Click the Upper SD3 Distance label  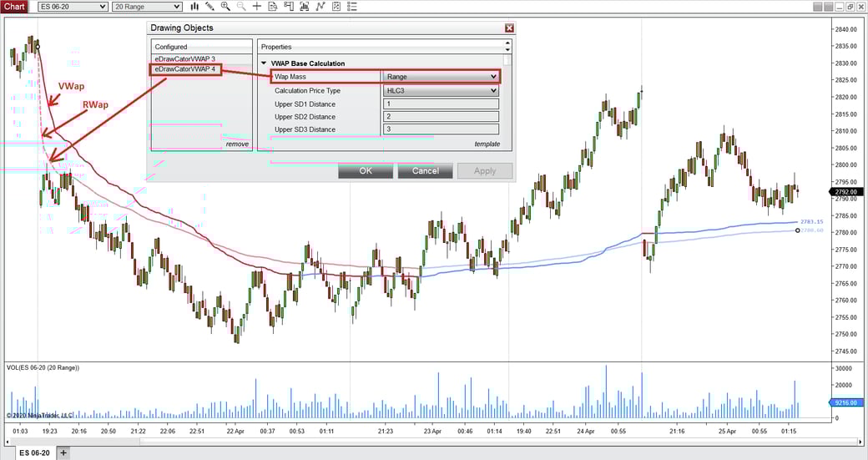tap(305, 129)
